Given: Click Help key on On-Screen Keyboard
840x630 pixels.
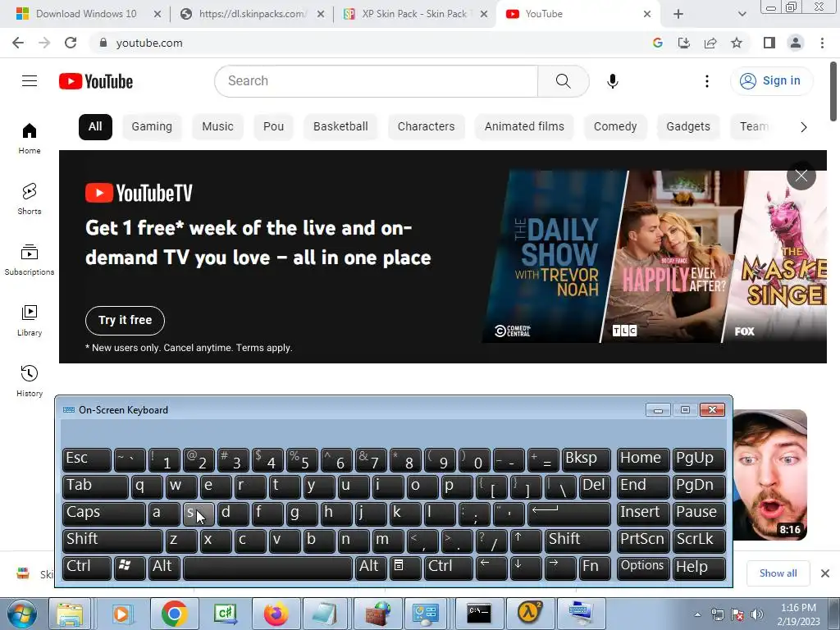Looking at the screenshot, I should [699, 568].
